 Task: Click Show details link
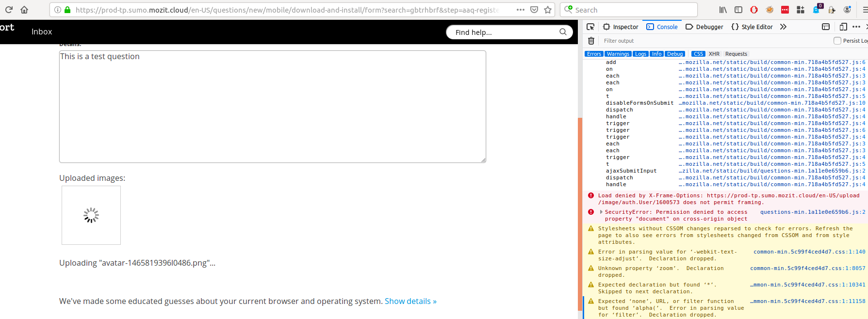[x=410, y=301]
